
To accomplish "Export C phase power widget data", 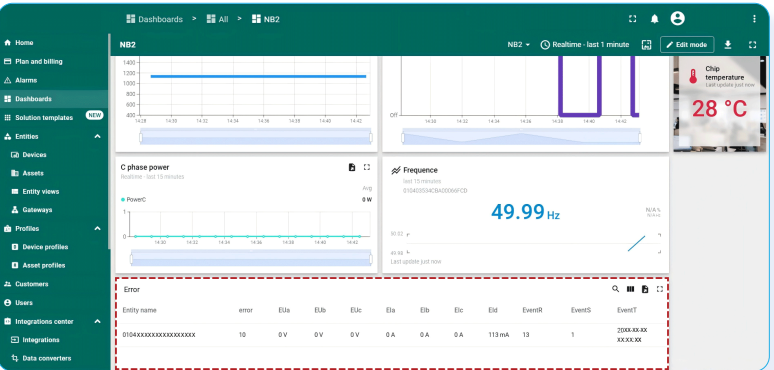I will click(x=352, y=167).
